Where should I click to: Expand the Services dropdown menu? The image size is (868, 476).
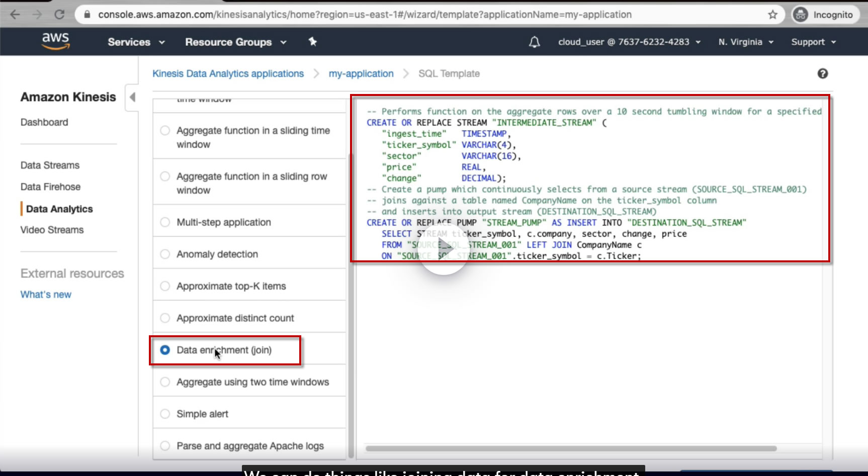point(136,42)
